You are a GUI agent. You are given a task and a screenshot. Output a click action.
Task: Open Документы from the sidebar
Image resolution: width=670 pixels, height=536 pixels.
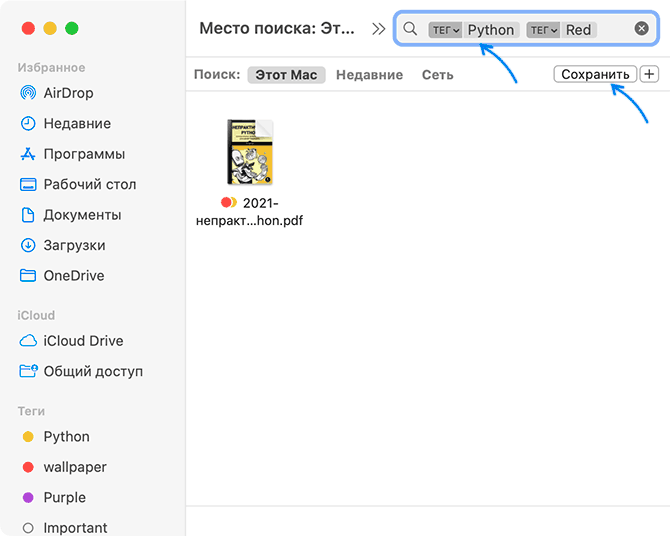pyautogui.click(x=82, y=215)
